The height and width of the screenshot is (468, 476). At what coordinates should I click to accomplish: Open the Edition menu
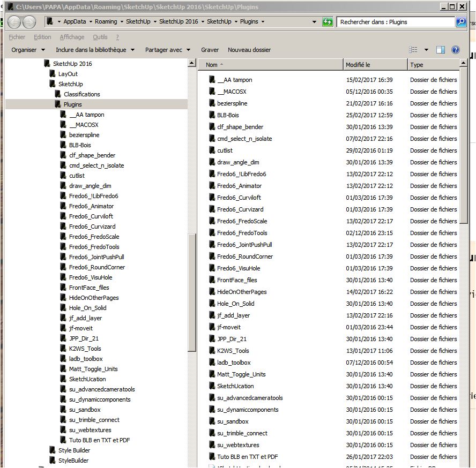click(x=42, y=37)
